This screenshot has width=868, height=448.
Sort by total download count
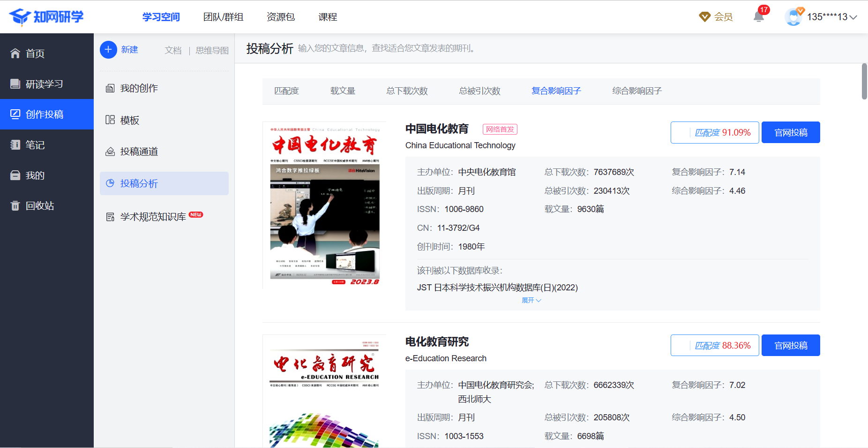(407, 91)
